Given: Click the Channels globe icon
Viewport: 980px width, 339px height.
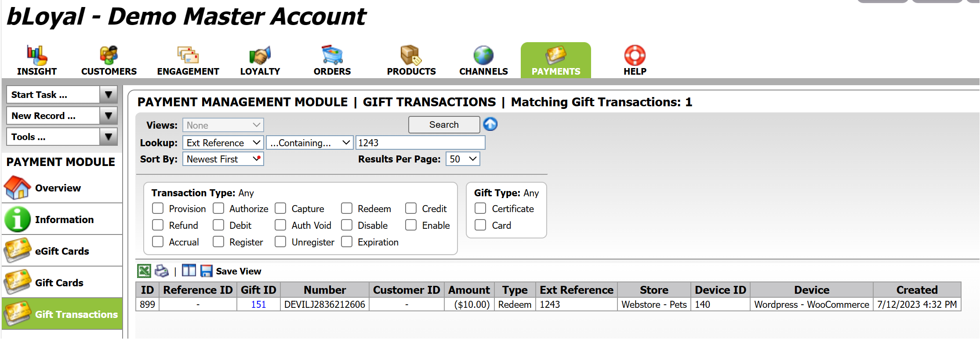Looking at the screenshot, I should pyautogui.click(x=483, y=55).
